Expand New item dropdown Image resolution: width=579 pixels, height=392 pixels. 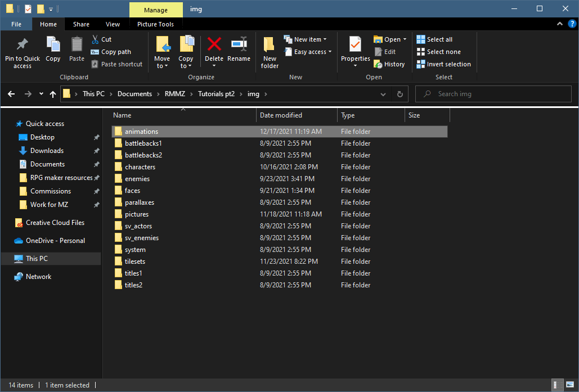pos(325,39)
